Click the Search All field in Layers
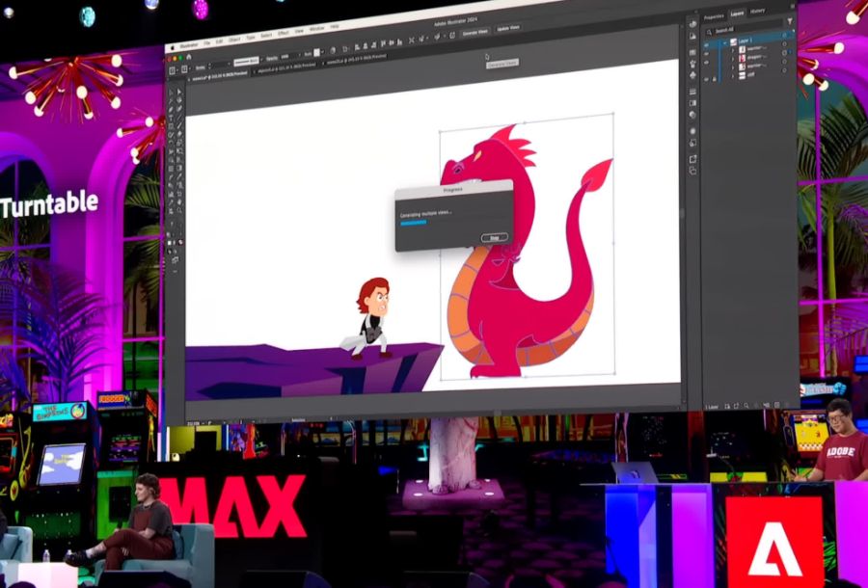 pyautogui.click(x=744, y=29)
